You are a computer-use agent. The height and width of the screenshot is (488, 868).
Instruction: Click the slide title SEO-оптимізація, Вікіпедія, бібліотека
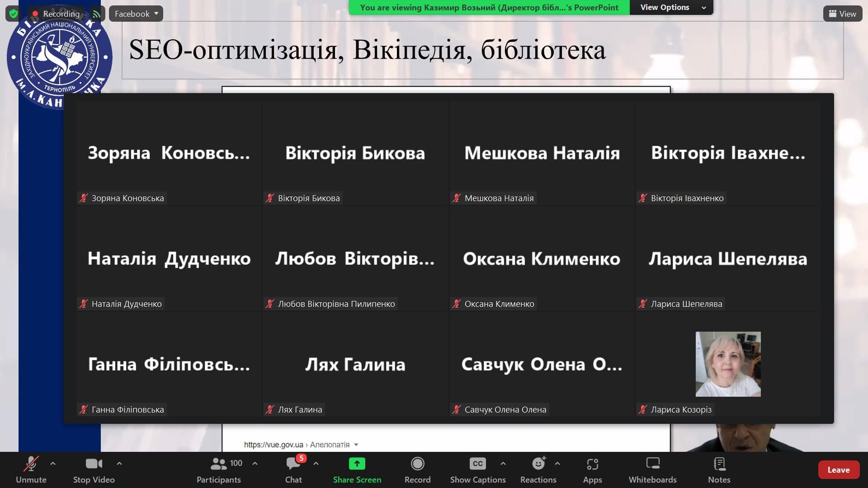tap(367, 50)
